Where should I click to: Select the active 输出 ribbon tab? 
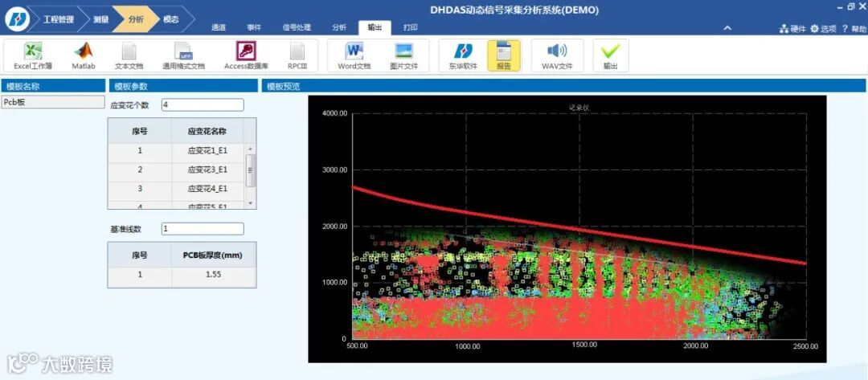point(375,27)
